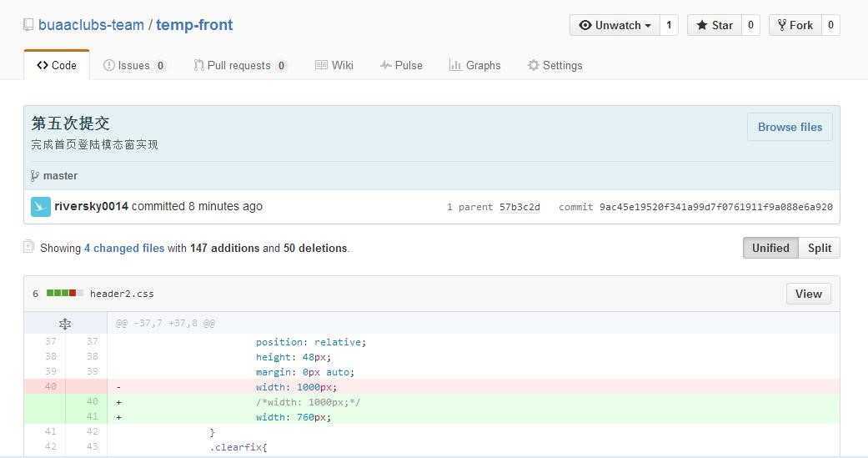Click Browse files button
Screen dimensions: 868x458
pyautogui.click(x=790, y=127)
